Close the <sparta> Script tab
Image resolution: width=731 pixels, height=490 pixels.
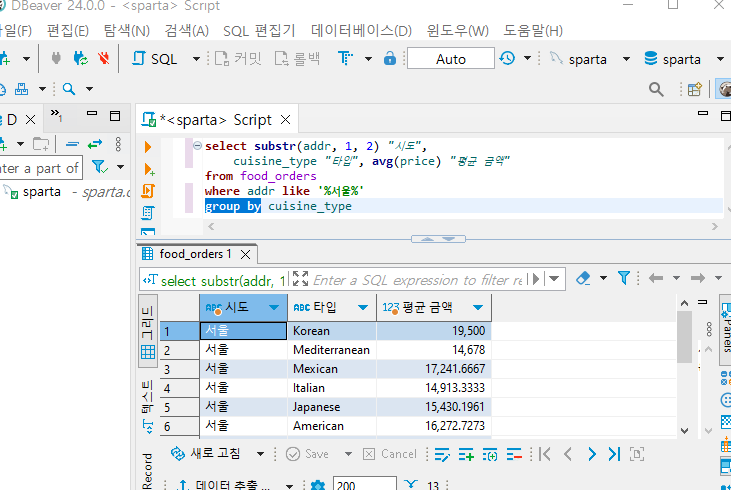(x=285, y=120)
